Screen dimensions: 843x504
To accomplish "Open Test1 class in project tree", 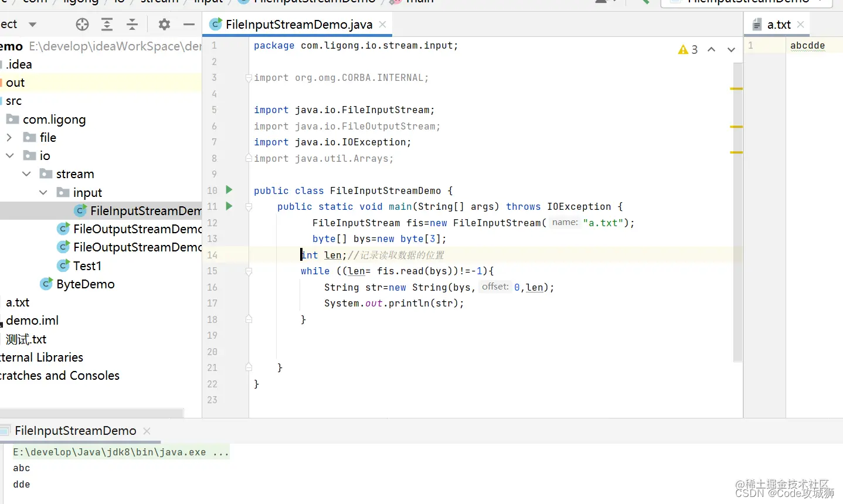I will tap(87, 265).
